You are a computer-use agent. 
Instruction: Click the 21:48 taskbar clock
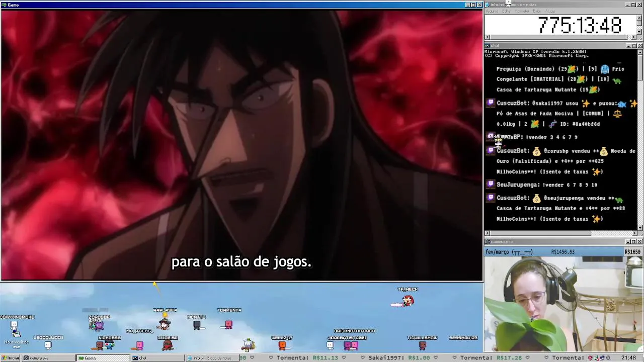pos(628,358)
